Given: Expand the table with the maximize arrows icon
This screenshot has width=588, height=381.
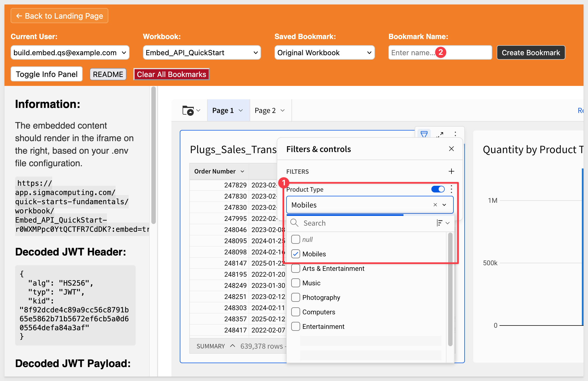Looking at the screenshot, I should coord(440,134).
